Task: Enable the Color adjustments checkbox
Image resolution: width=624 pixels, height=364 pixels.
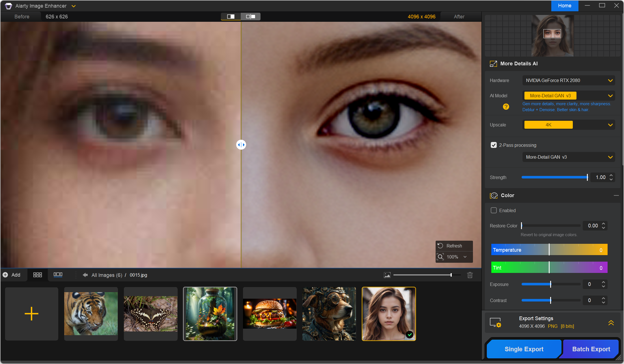Action: coord(494,210)
